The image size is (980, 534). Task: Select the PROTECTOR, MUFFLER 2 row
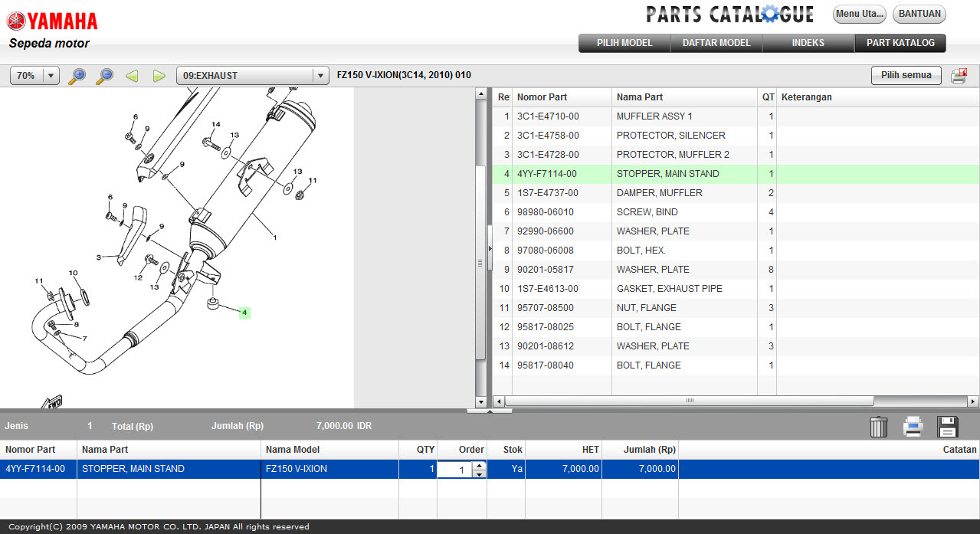click(x=736, y=155)
